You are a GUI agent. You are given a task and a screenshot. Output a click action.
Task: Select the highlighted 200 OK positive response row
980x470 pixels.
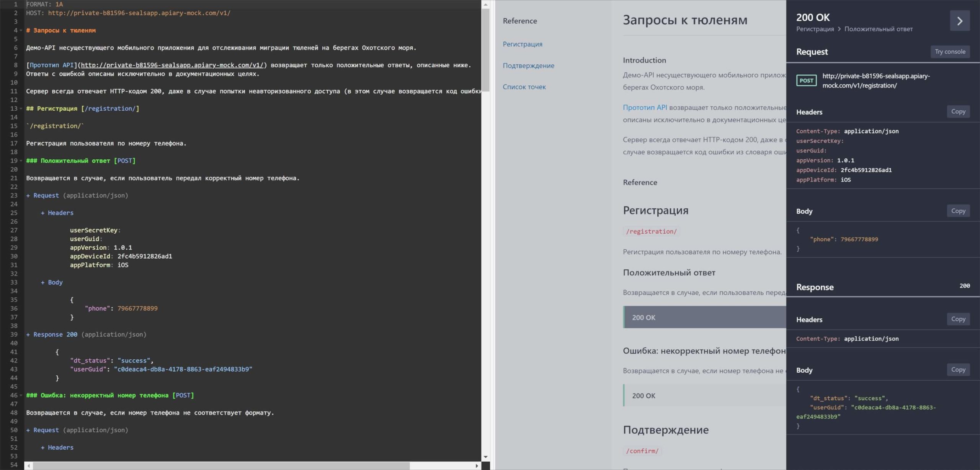coord(704,317)
